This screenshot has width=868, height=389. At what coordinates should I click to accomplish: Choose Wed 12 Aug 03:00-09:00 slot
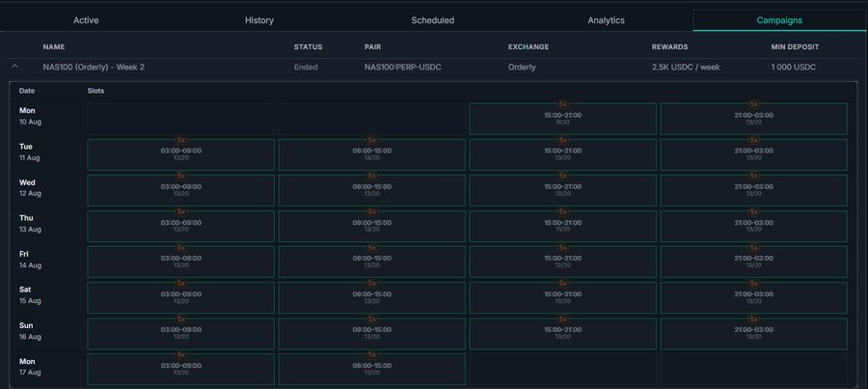(181, 190)
